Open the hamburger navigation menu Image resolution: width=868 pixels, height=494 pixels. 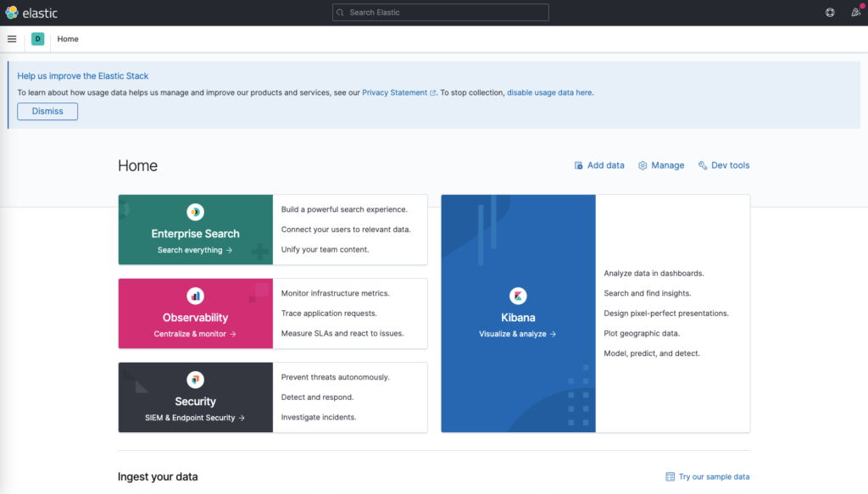point(12,39)
